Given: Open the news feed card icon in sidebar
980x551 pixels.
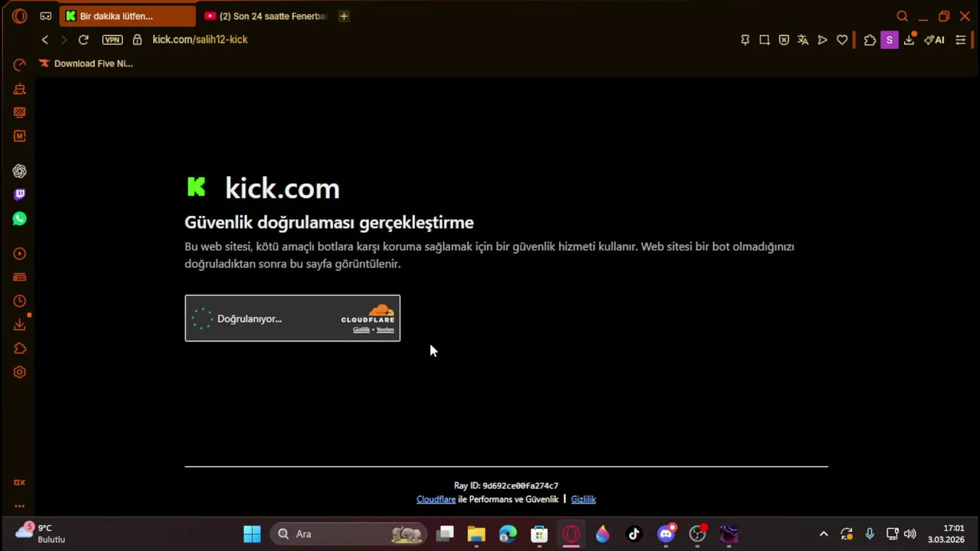Looking at the screenshot, I should (x=20, y=277).
